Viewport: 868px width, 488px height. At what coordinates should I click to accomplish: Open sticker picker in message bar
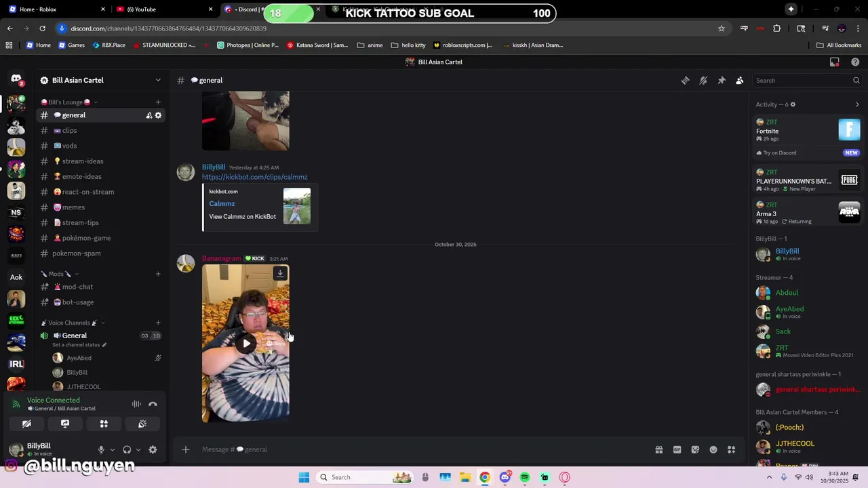click(x=695, y=449)
